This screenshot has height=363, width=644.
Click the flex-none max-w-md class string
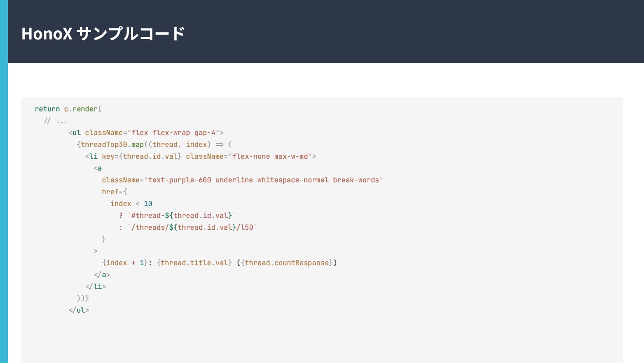270,157
